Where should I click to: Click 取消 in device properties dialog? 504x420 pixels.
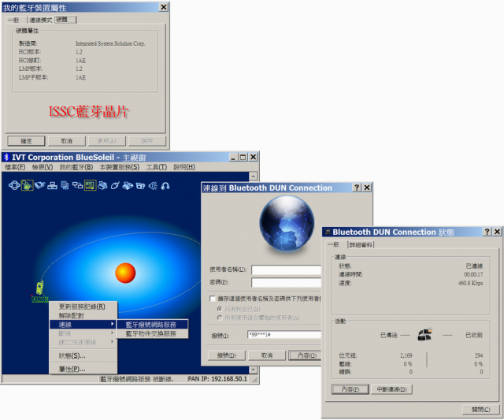67,141
